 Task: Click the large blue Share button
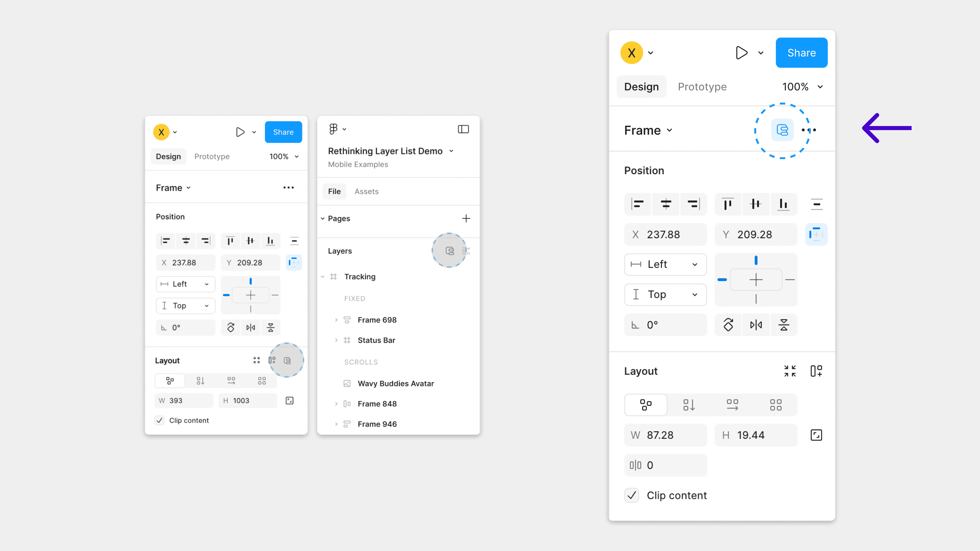tap(801, 53)
